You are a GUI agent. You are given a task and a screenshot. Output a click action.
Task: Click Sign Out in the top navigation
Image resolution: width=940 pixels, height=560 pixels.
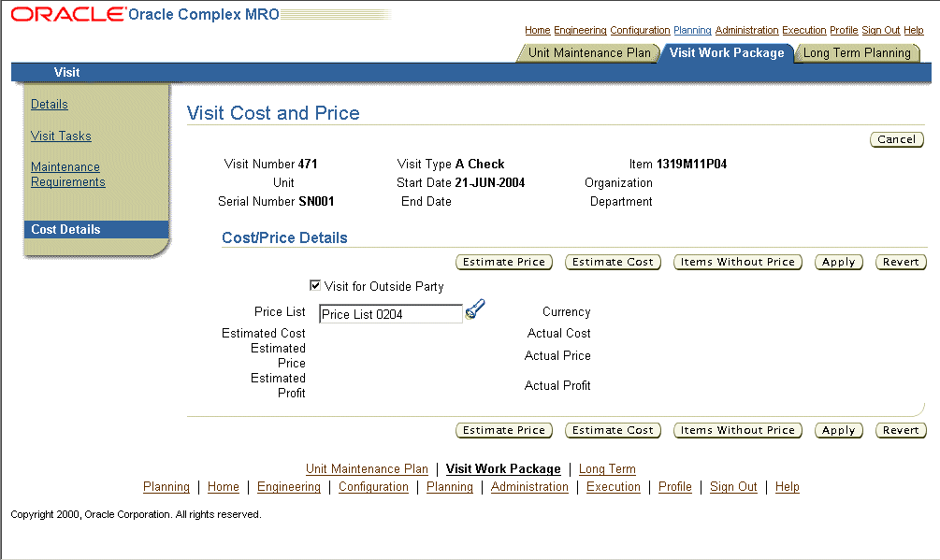(881, 30)
